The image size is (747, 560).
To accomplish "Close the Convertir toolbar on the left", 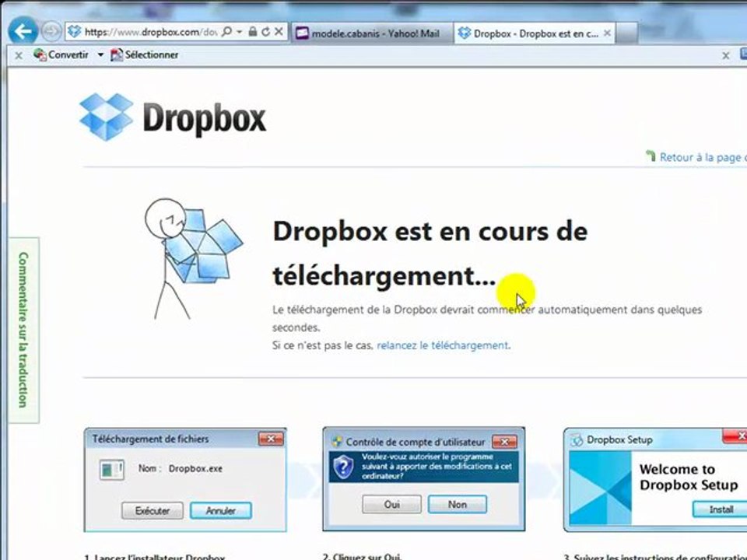I will (x=19, y=56).
